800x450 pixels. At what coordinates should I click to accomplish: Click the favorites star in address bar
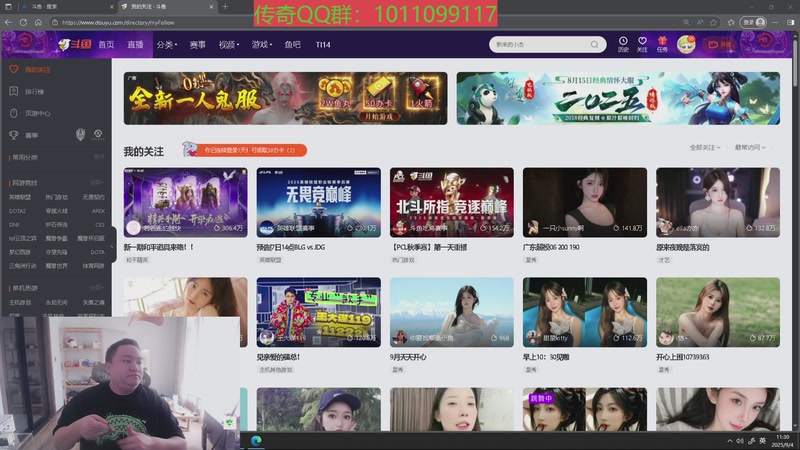pos(713,22)
